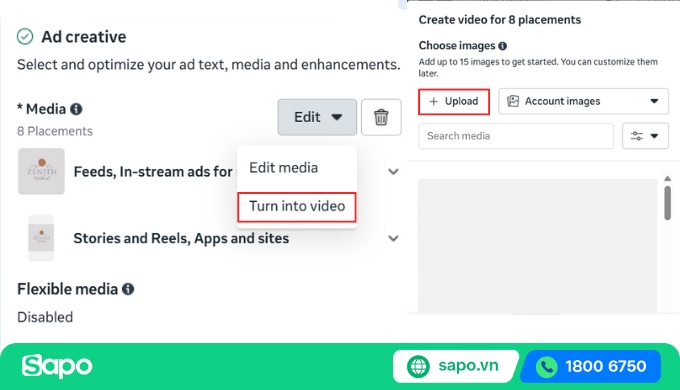Click inside the Search media field
680x390 pixels.
pos(516,136)
